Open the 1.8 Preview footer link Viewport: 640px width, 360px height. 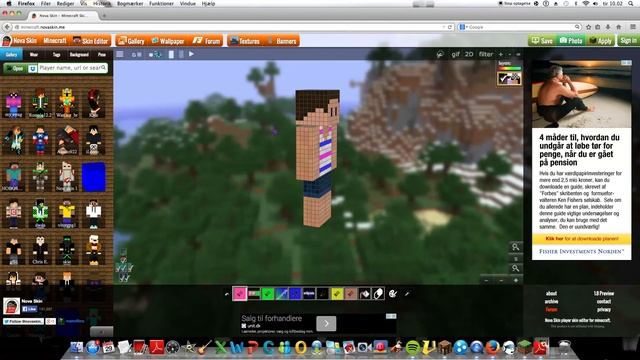pyautogui.click(x=603, y=293)
